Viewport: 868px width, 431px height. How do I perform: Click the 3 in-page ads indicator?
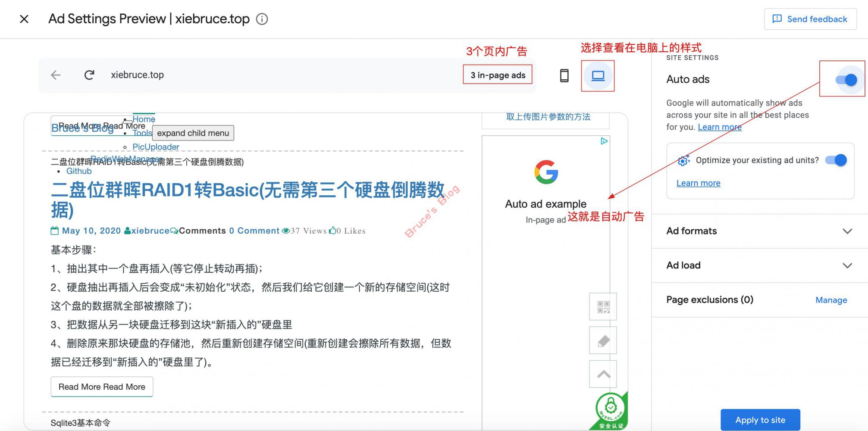(x=498, y=75)
